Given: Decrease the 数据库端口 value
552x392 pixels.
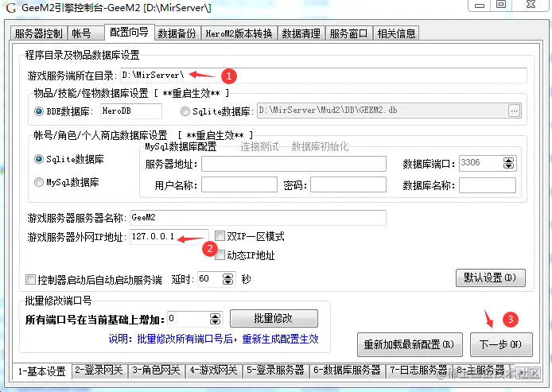Looking at the screenshot, I should pos(508,166).
